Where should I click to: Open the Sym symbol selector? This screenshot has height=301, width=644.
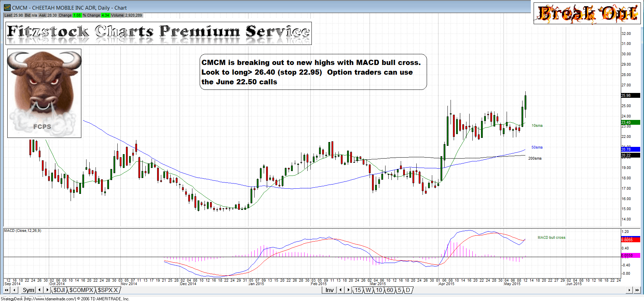[28, 290]
